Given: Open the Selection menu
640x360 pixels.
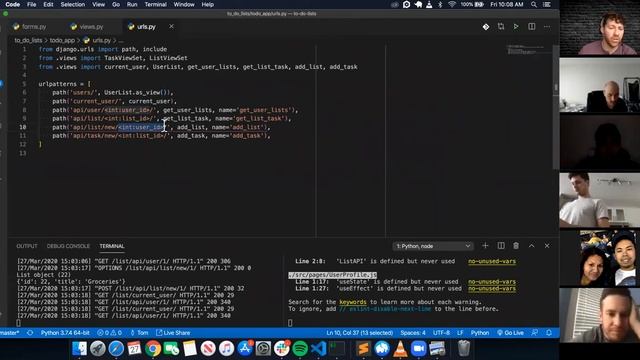Looking at the screenshot, I should [x=73, y=4].
